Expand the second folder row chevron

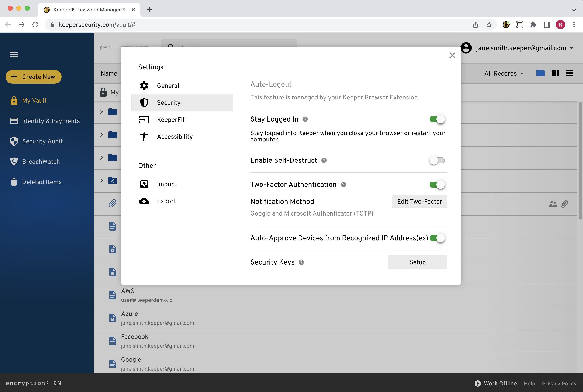[101, 135]
